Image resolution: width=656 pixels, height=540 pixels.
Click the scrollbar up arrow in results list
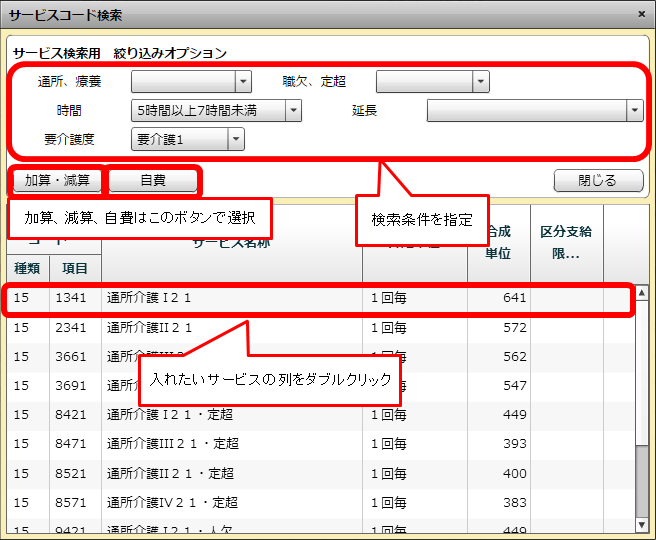[x=642, y=292]
